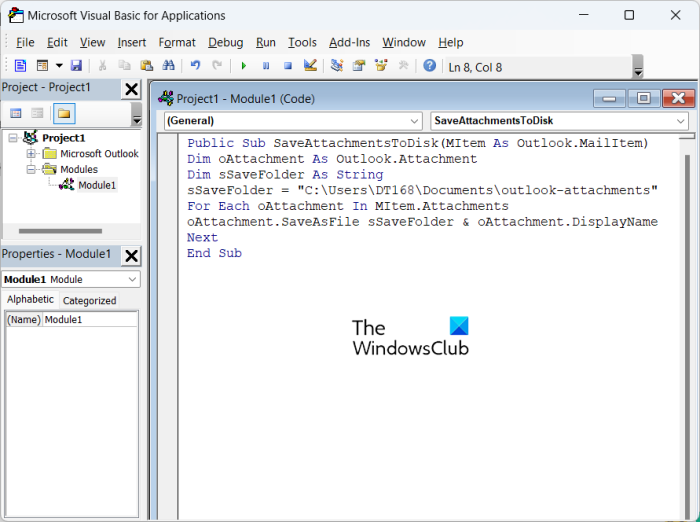
Task: Run the macro with the green play icon
Action: click(x=243, y=66)
